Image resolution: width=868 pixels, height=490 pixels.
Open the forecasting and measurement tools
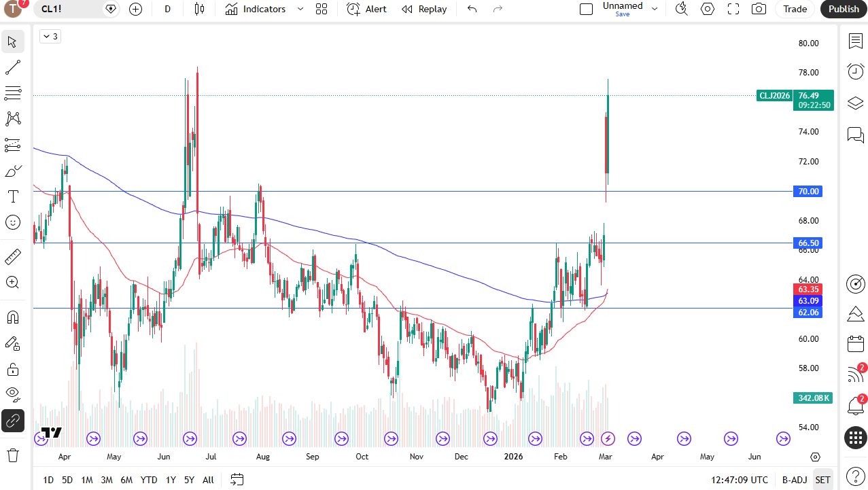tap(13, 145)
